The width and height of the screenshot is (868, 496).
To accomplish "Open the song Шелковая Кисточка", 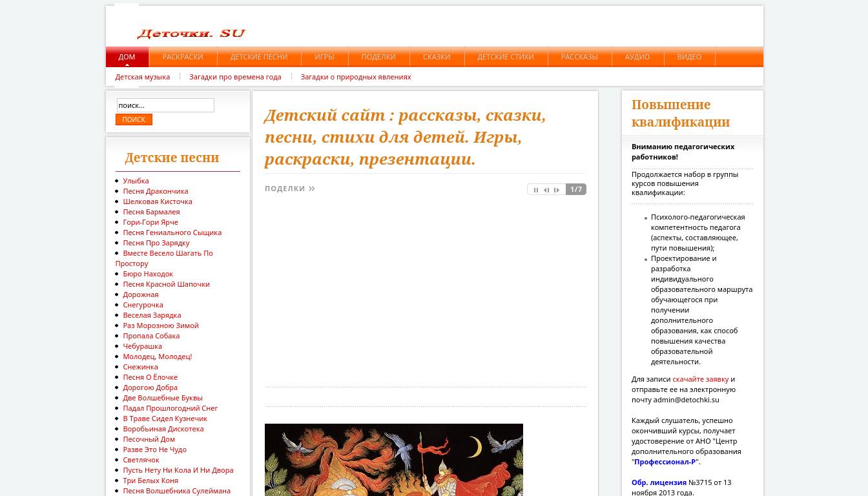I will click(x=158, y=201).
